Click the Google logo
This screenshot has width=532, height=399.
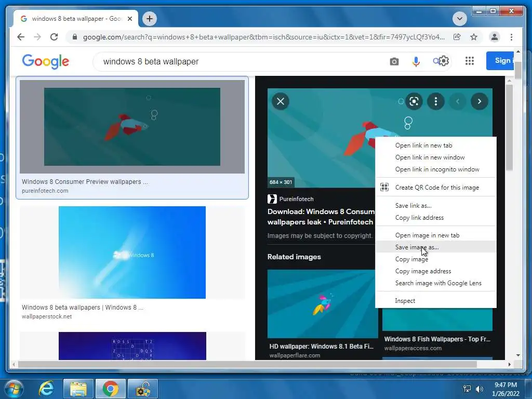[x=46, y=61]
